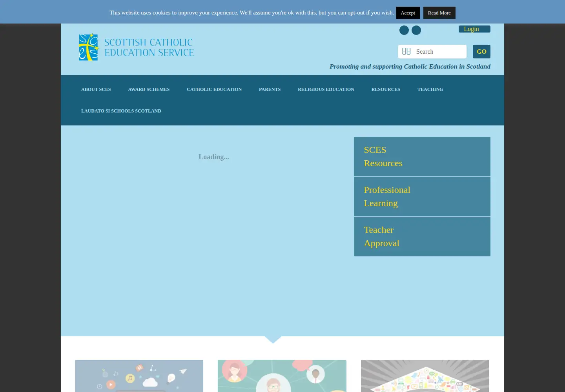Open the Award Schemes menu
Viewport: 565px width, 392px height.
pyautogui.click(x=149, y=89)
